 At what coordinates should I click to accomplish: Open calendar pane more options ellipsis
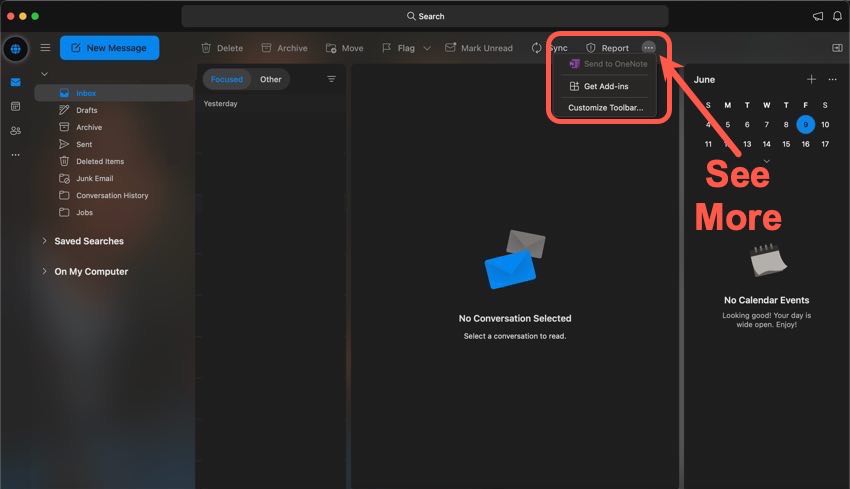pos(832,80)
